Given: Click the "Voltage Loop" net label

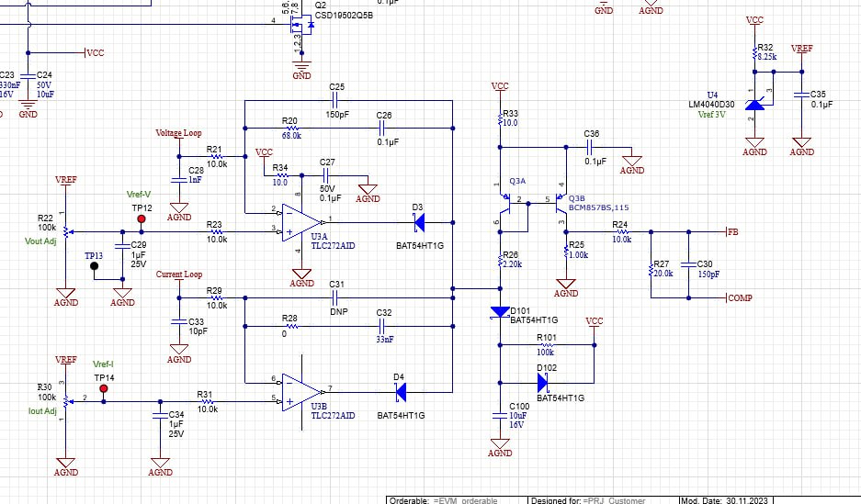Looking at the screenshot, I should 178,133.
